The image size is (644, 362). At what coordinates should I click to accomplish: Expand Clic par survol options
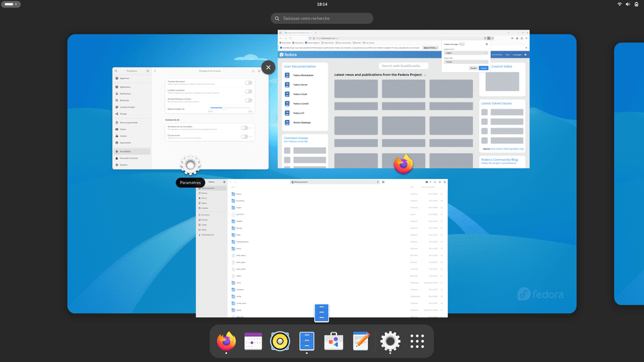(252, 136)
